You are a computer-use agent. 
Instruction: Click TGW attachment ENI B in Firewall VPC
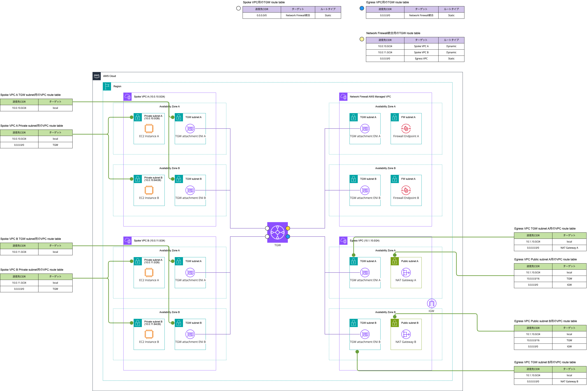coord(365,190)
